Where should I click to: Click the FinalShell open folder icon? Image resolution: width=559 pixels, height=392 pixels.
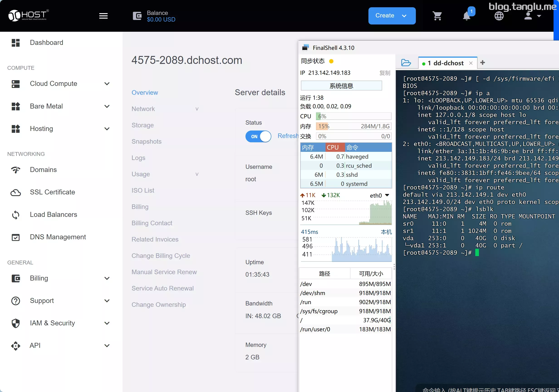coord(406,63)
